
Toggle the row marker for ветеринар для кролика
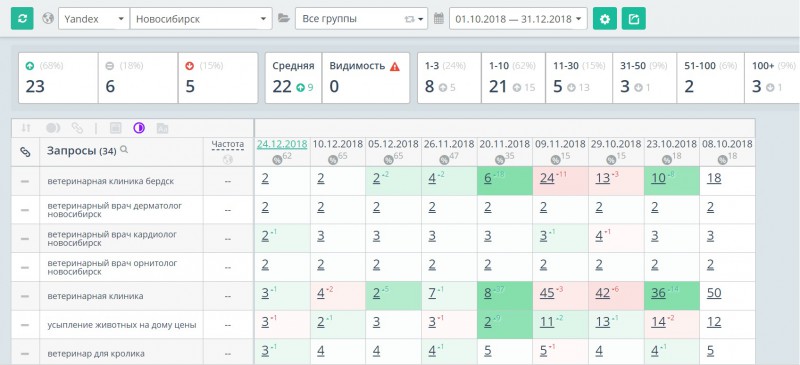[25, 353]
